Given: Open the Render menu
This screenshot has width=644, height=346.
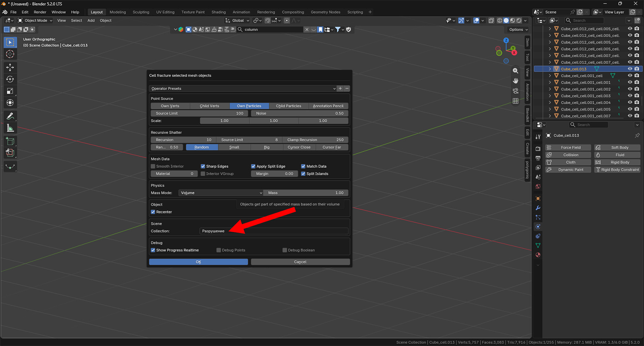Looking at the screenshot, I should (x=40, y=12).
